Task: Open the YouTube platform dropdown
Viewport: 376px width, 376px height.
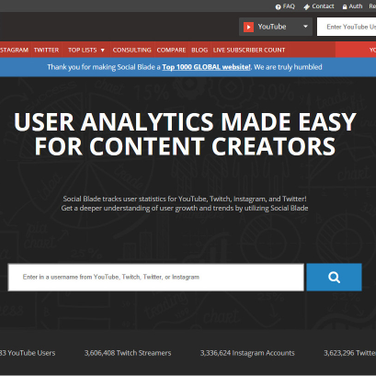Action: [276, 27]
